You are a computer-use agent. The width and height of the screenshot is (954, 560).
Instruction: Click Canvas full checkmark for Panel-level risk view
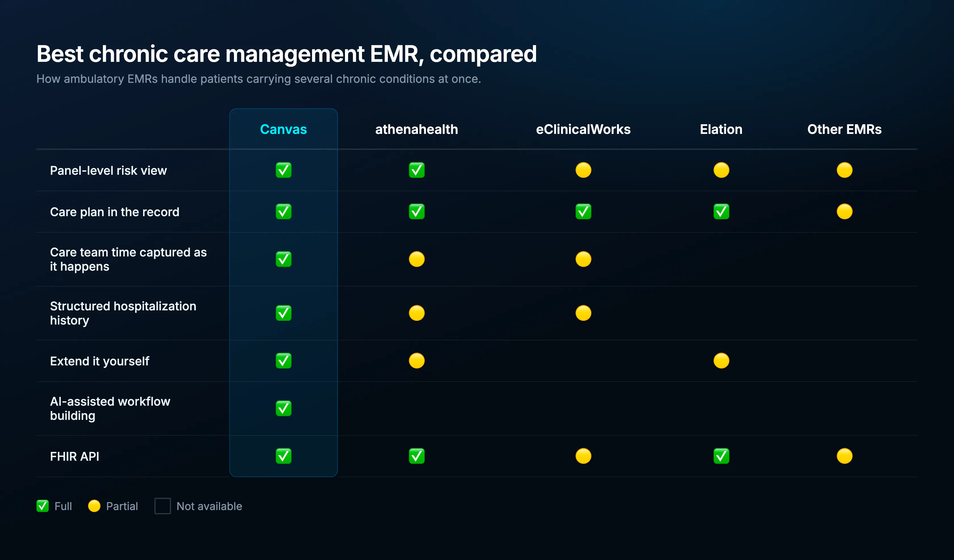coord(284,170)
